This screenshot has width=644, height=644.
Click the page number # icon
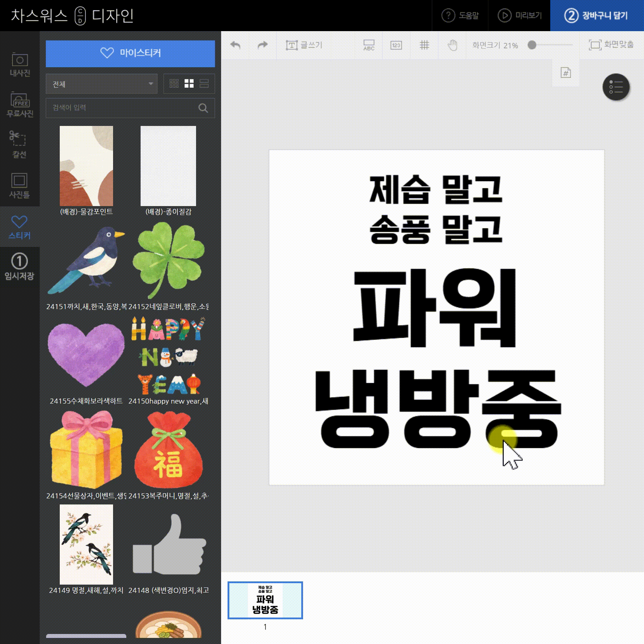(565, 73)
